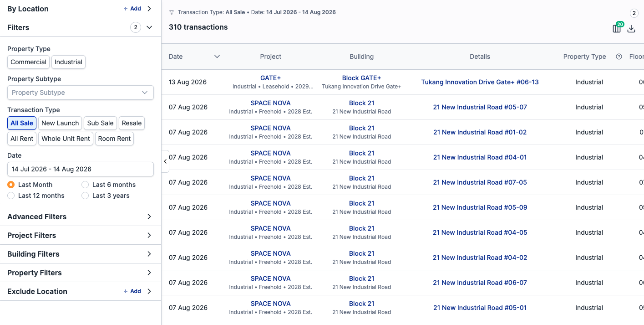The height and width of the screenshot is (325, 644).
Task: Open 21 New Industrial Road #06-07 link
Action: pyautogui.click(x=480, y=283)
